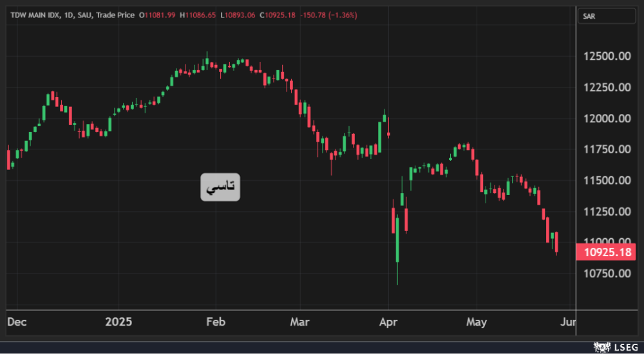Click the 12500.00 price axis label
644x354 pixels.
607,57
